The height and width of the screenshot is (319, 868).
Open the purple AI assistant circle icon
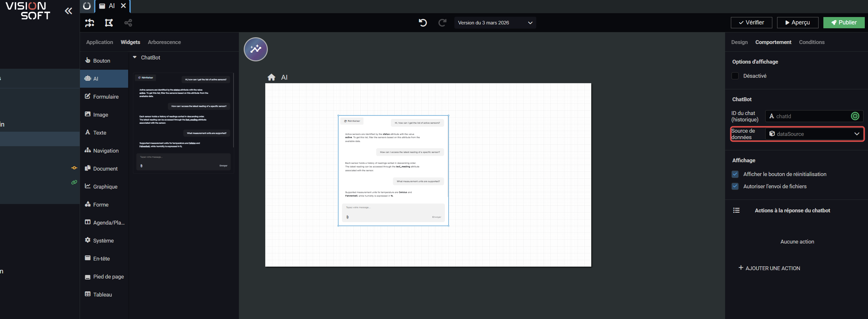[255, 49]
